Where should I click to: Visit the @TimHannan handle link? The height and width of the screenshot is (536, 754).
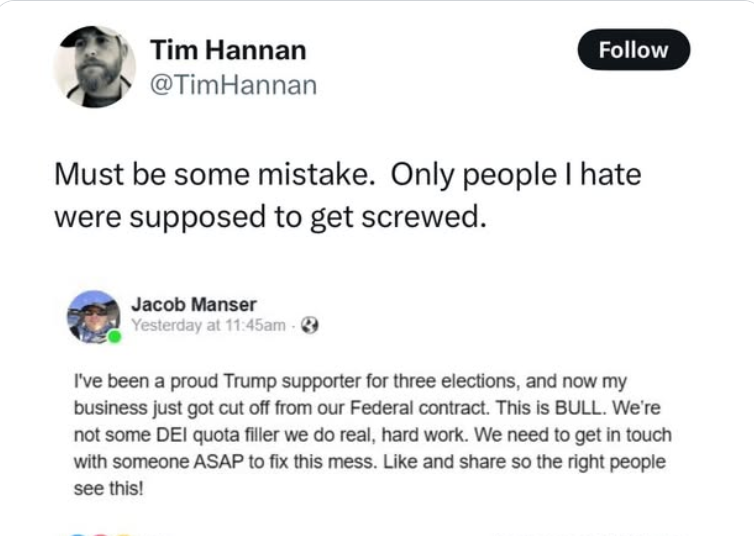[x=232, y=85]
